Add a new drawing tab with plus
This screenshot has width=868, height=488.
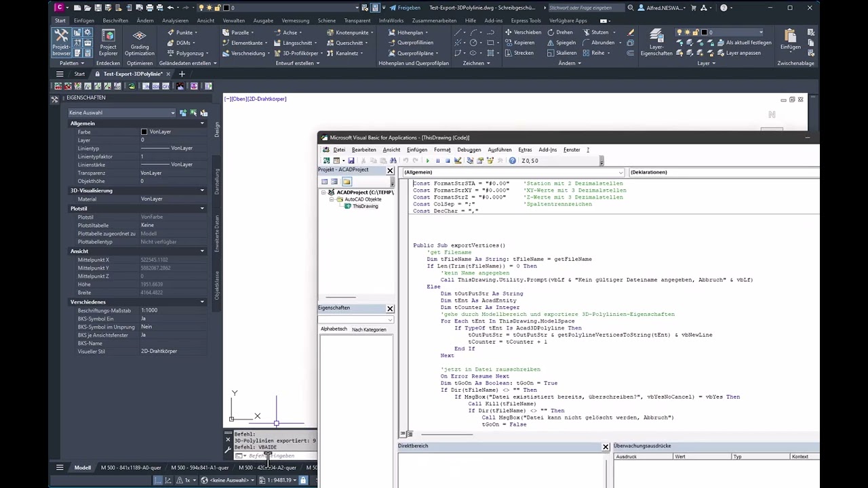pos(182,74)
